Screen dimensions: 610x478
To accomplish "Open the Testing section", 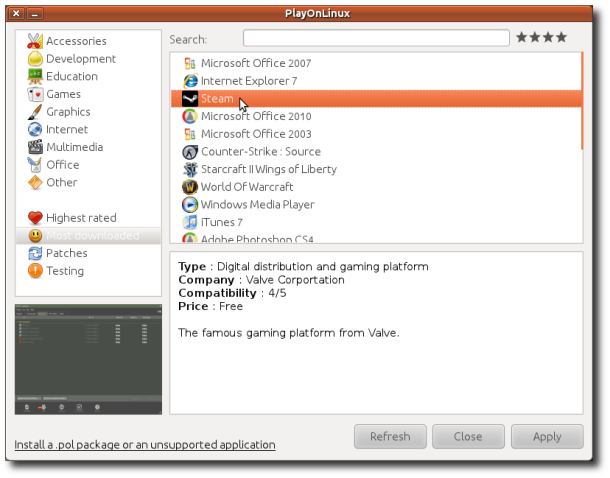I will pos(65,271).
